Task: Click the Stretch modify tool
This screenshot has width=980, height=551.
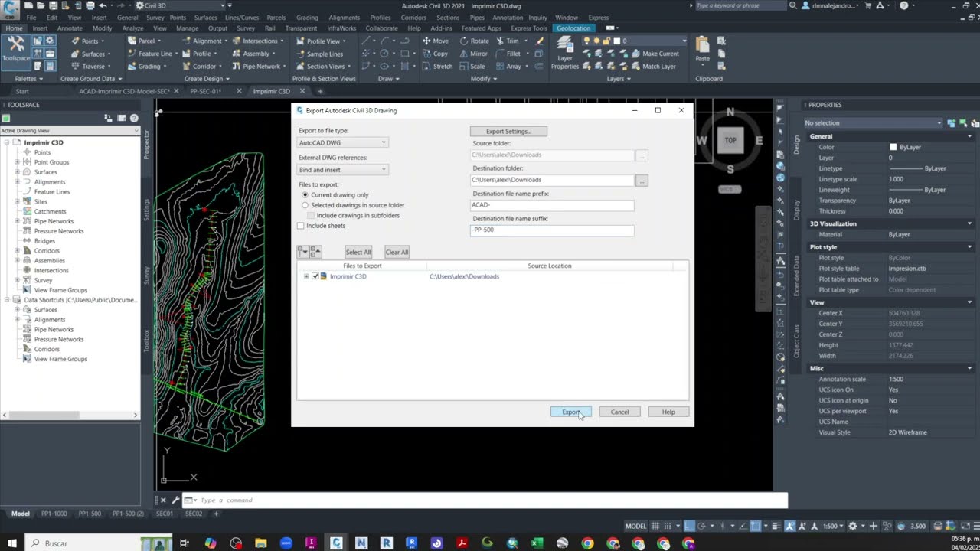Action: pos(437,67)
